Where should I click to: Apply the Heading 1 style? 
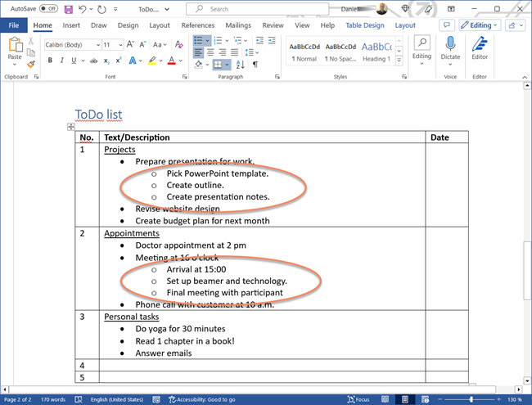(x=376, y=52)
